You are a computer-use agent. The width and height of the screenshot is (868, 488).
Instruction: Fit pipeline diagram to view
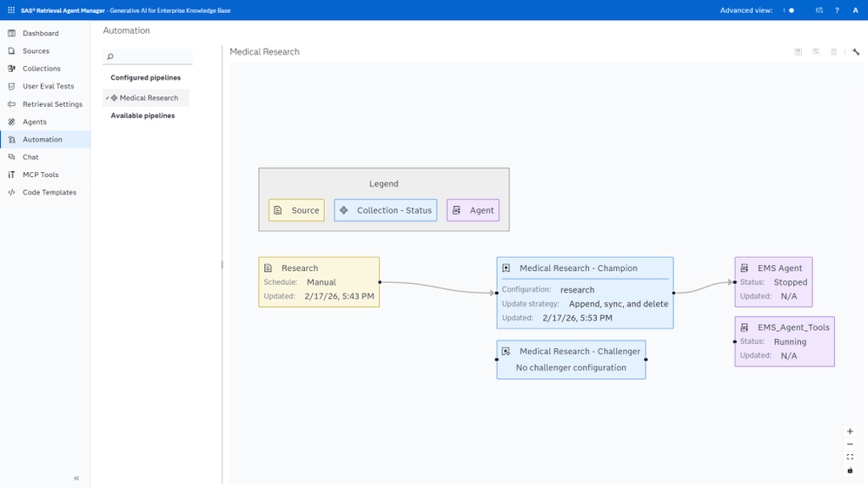tap(850, 457)
